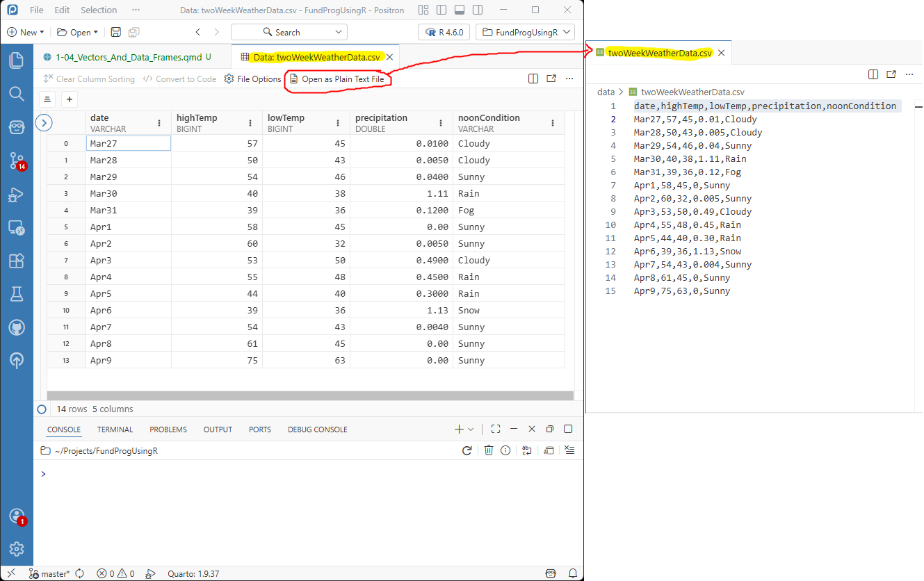Open the Search view in activity bar
Viewport: 924px width, 581px height.
[x=17, y=93]
